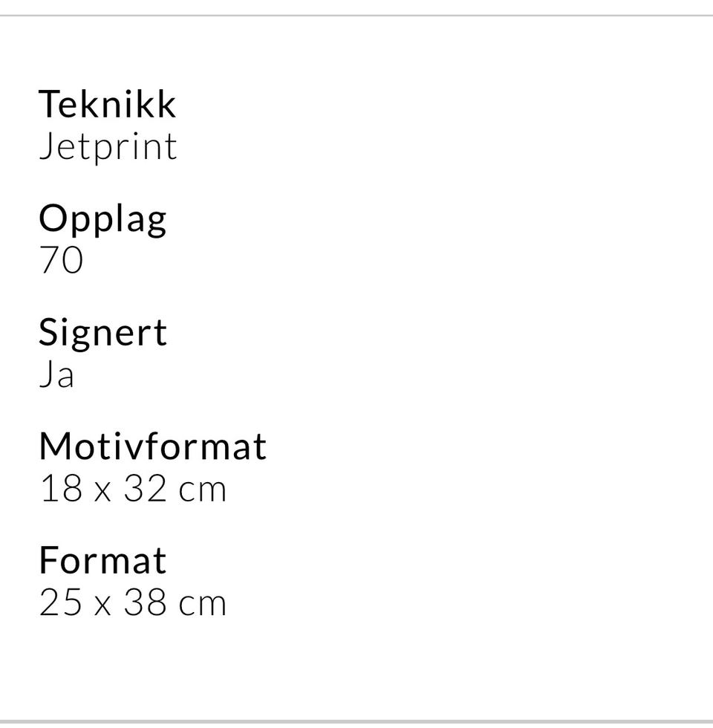The height and width of the screenshot is (728, 713).
Task: Click the Motivformat label
Action: tap(153, 446)
